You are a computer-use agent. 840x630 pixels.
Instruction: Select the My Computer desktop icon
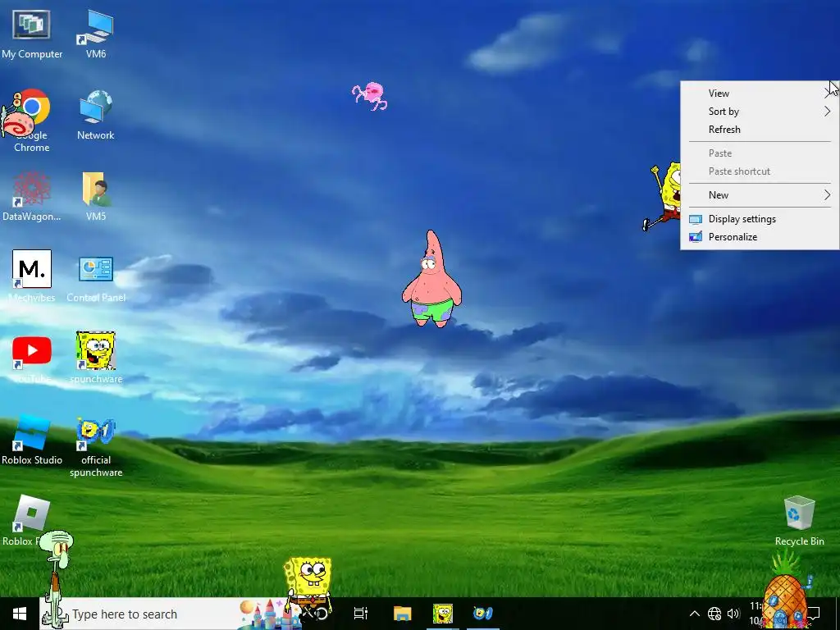tap(32, 34)
